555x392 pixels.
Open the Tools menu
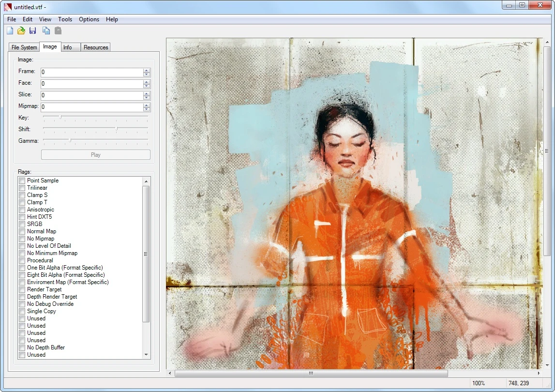pyautogui.click(x=65, y=19)
